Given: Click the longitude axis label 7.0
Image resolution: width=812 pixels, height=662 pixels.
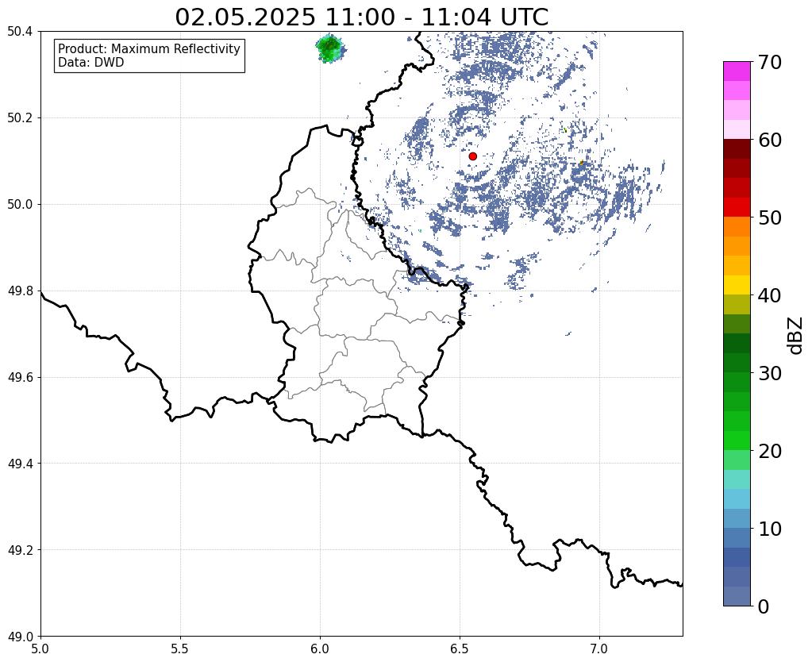Looking at the screenshot, I should pyautogui.click(x=599, y=649).
